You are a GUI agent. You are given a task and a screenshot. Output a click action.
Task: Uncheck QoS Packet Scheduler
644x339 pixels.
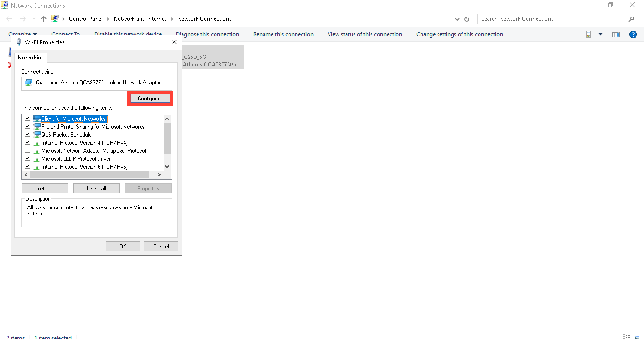28,134
